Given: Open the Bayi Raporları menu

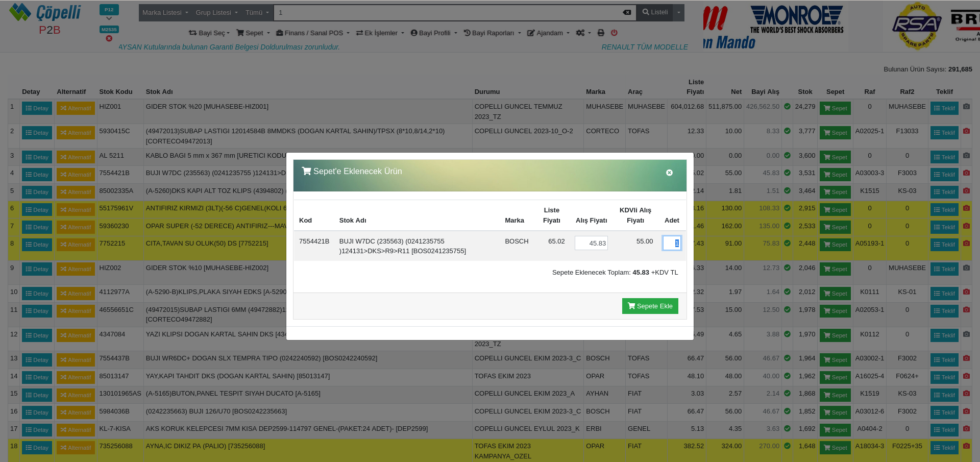Looking at the screenshot, I should point(492,33).
